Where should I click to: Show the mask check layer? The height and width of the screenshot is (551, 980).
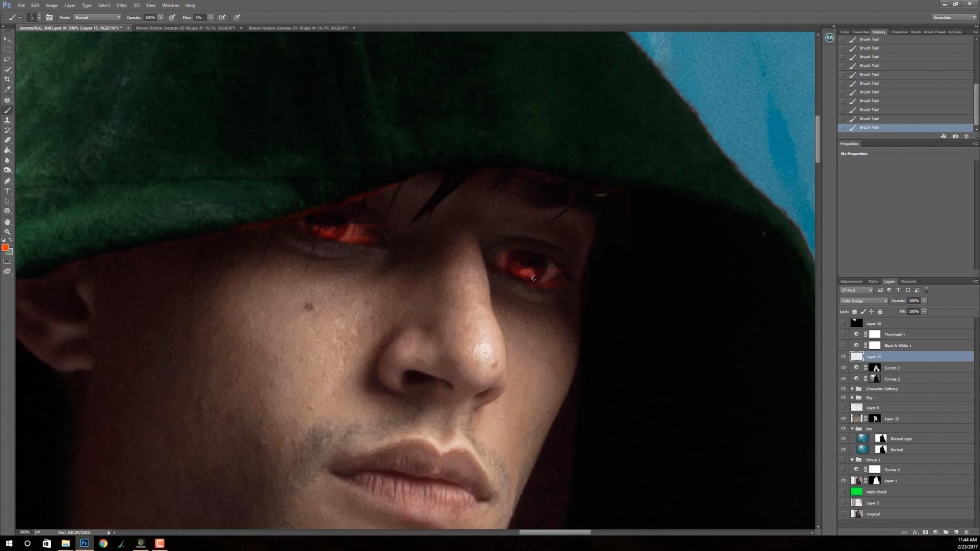843,492
